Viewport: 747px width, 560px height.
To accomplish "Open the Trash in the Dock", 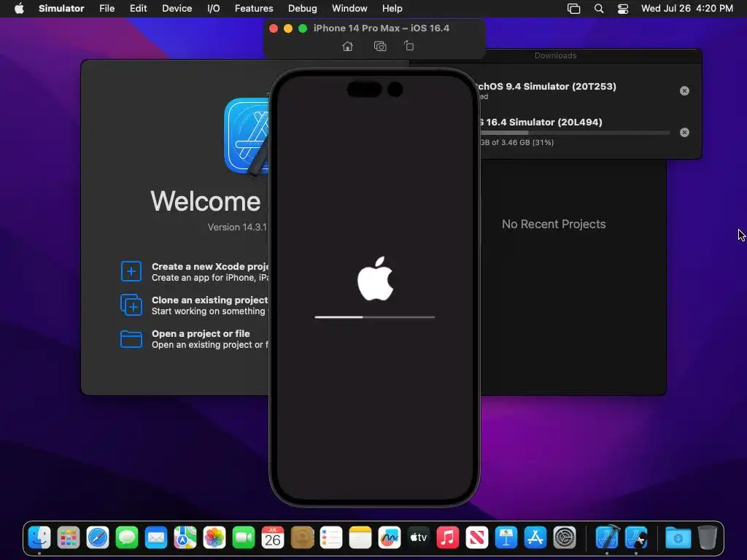I will pos(708,538).
